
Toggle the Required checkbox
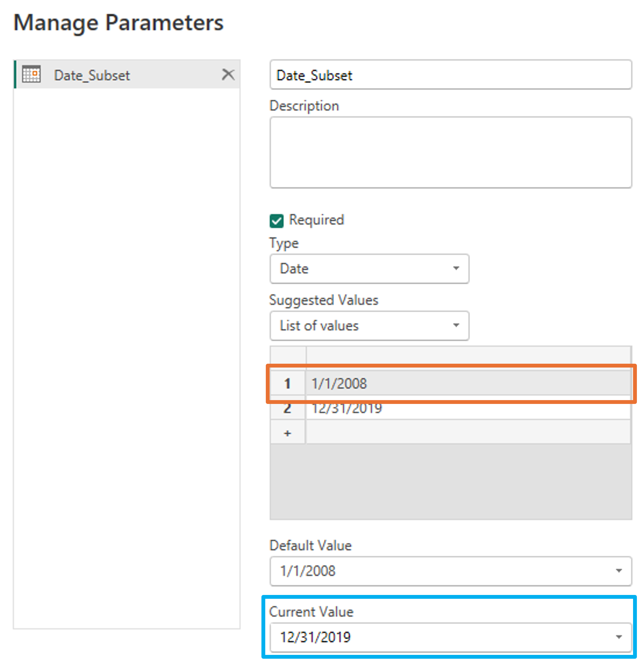[276, 221]
